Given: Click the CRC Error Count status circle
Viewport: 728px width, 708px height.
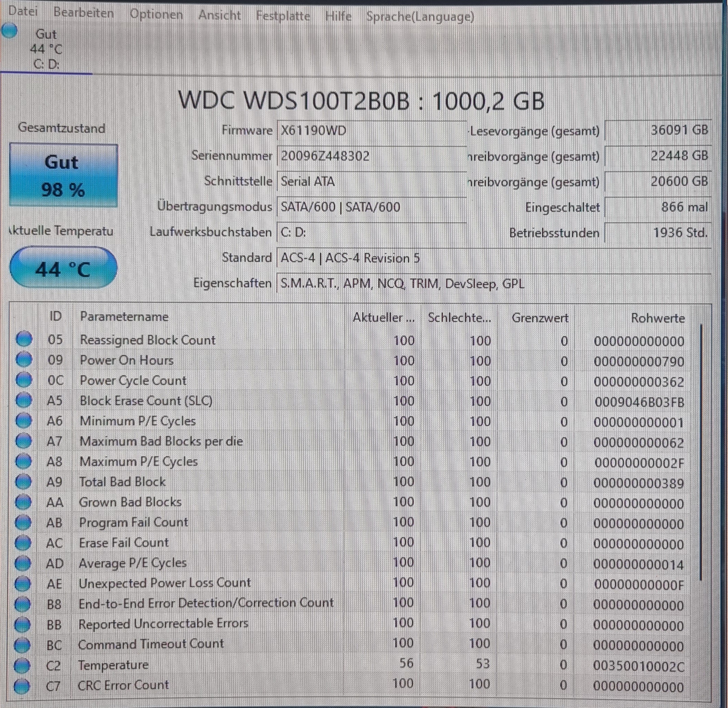Looking at the screenshot, I should [x=22, y=686].
